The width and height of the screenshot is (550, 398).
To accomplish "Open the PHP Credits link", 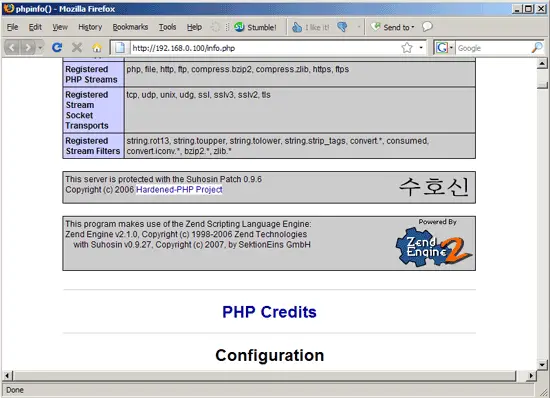I will pyautogui.click(x=269, y=312).
